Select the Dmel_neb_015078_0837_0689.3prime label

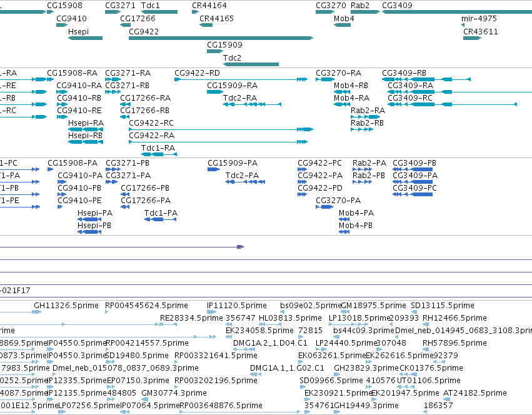tap(126, 368)
